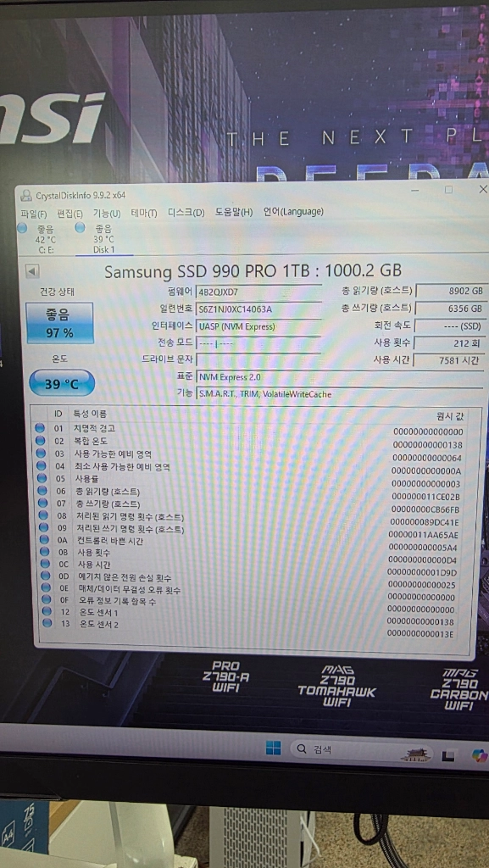Click the blue status icon of 치명적 경고
489x868 pixels.
tap(40, 428)
